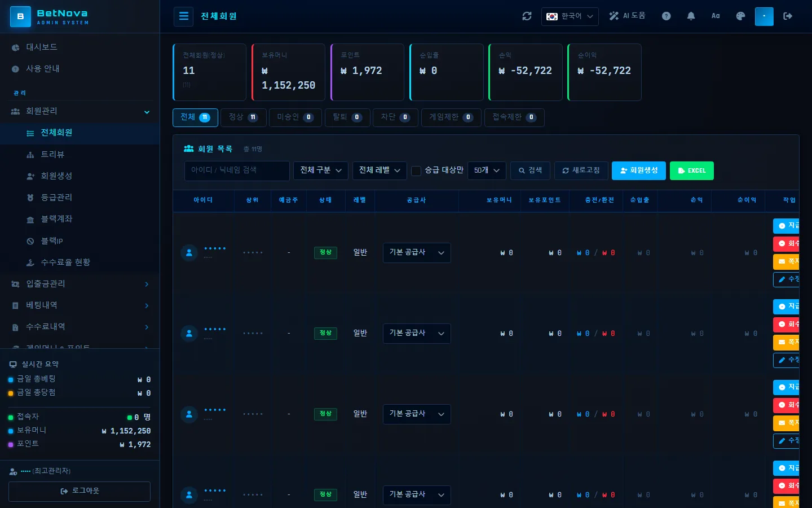Viewport: 812px width, 508px height.
Task: Click the 새로고침 button
Action: coord(581,170)
